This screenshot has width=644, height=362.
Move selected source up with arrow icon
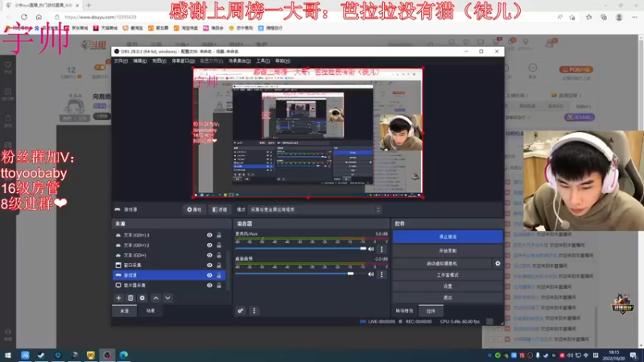coord(155,298)
